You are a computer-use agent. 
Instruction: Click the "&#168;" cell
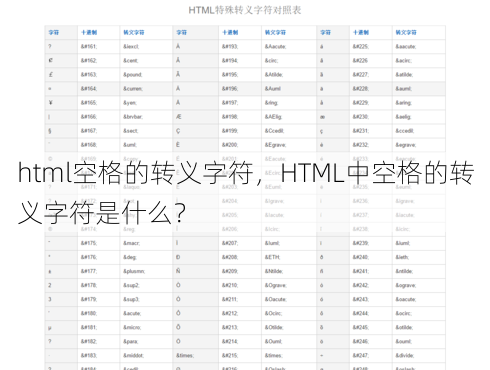tap(99, 145)
